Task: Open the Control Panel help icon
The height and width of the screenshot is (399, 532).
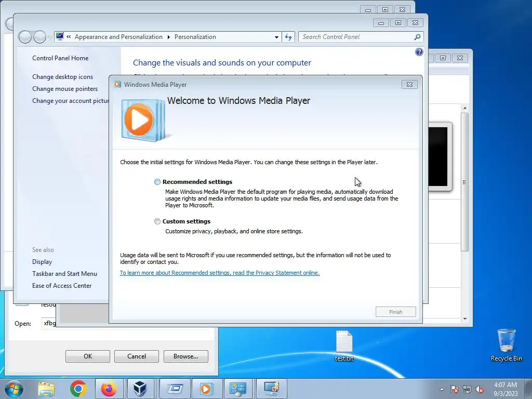Action: tap(419, 52)
